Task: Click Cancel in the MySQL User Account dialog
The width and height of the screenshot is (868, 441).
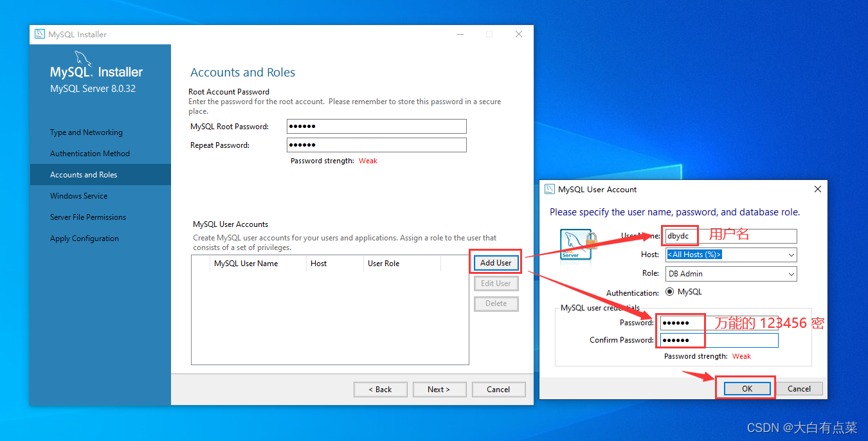Action: (799, 388)
